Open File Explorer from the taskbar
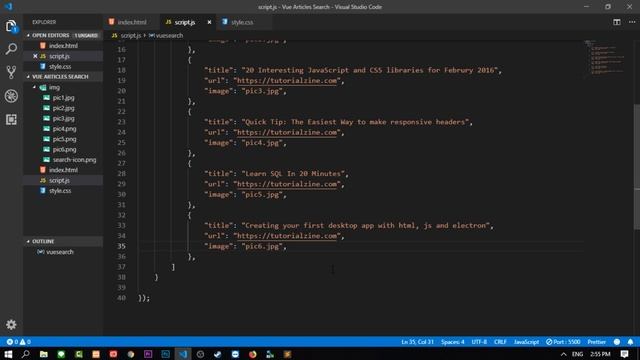The height and width of the screenshot is (360, 640). click(x=43, y=354)
